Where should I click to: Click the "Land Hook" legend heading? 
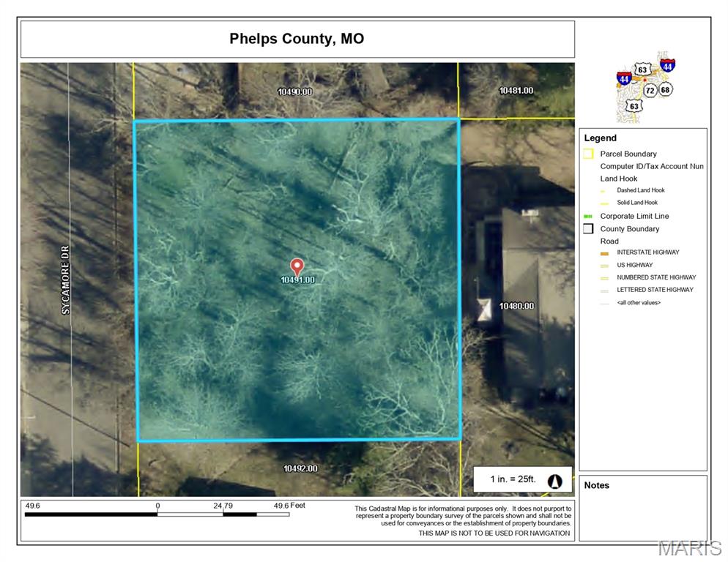(x=618, y=179)
